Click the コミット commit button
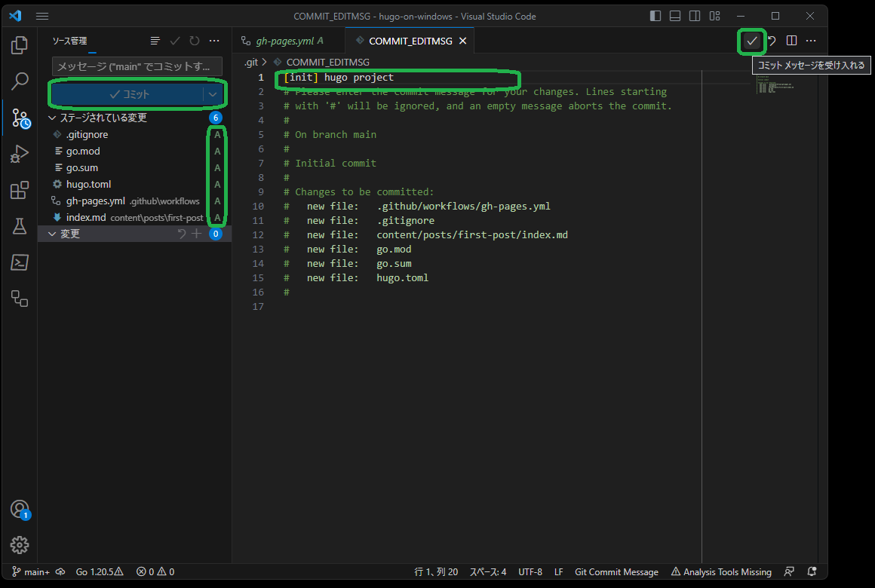Viewport: 875px width, 588px height. tap(128, 94)
